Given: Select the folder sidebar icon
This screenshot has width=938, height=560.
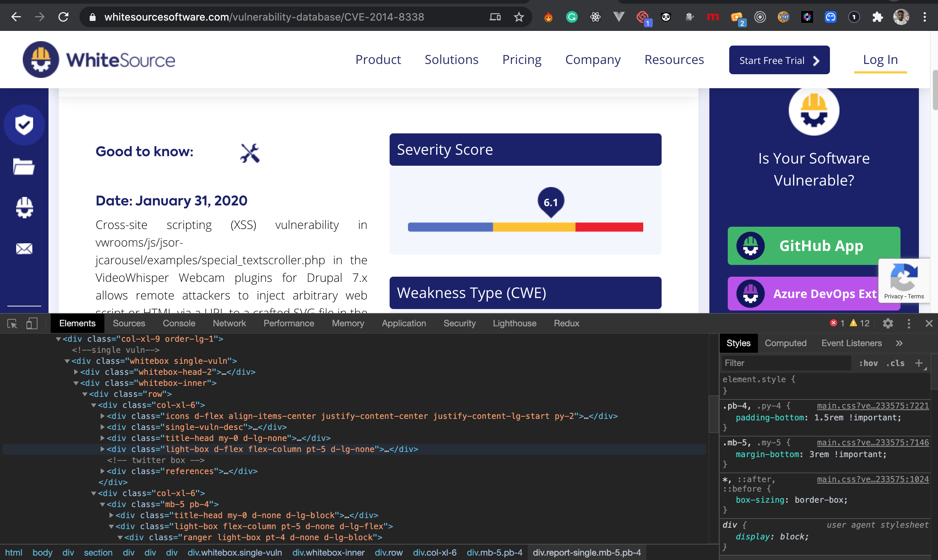Looking at the screenshot, I should pos(24,166).
